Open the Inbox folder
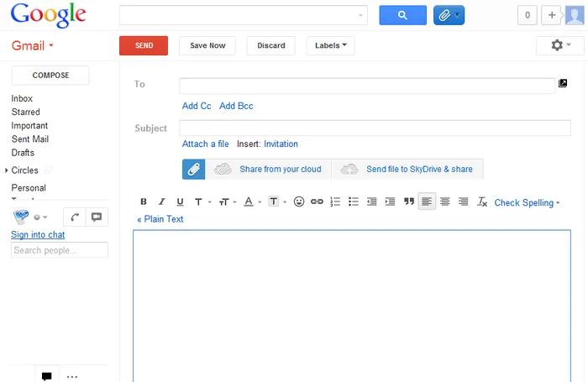Image resolution: width=588 pixels, height=382 pixels. point(22,98)
